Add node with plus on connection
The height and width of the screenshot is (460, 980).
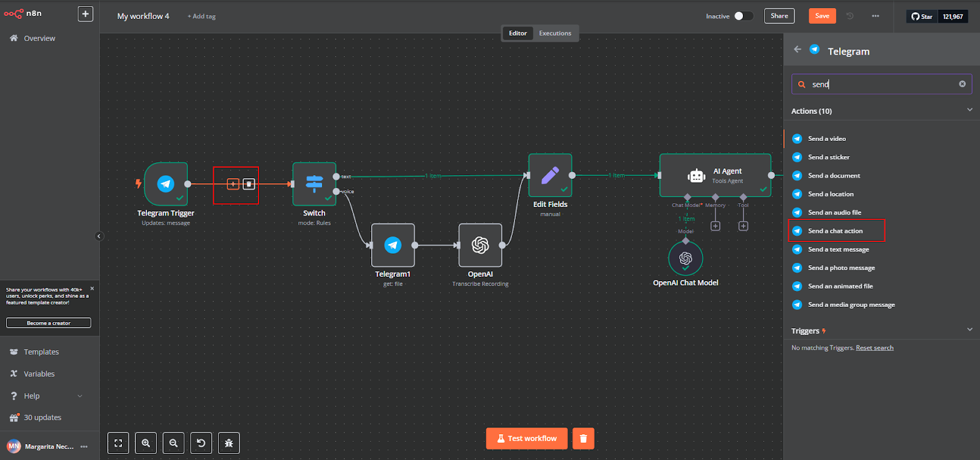233,184
